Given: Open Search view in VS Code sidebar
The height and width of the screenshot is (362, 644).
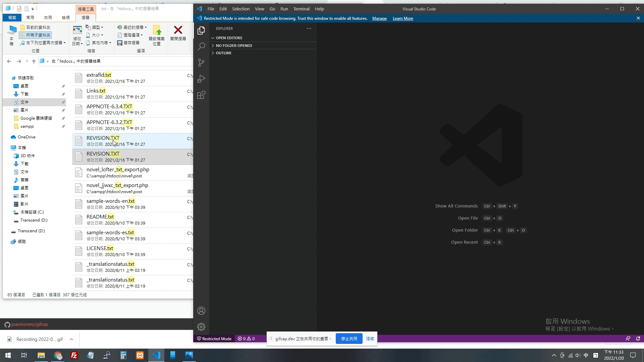Looking at the screenshot, I should (201, 46).
